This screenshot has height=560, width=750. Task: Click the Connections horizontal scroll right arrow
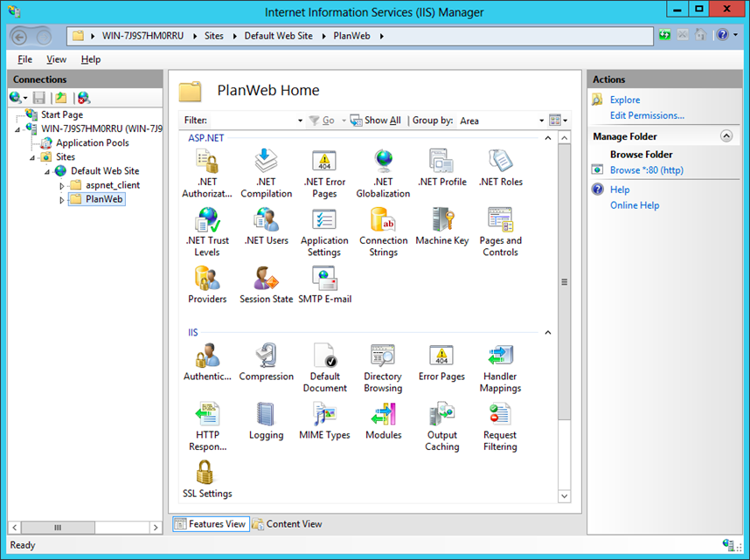coord(156,528)
